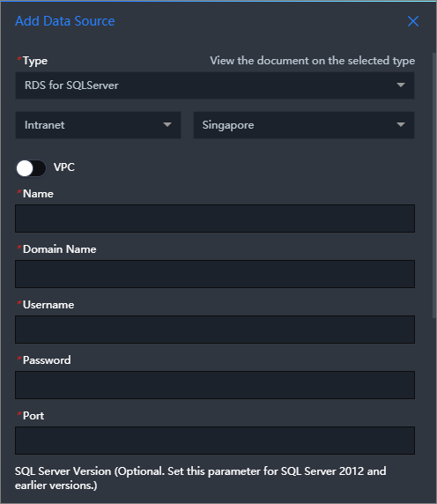
Task: Click the Name field label
Action: click(38, 194)
